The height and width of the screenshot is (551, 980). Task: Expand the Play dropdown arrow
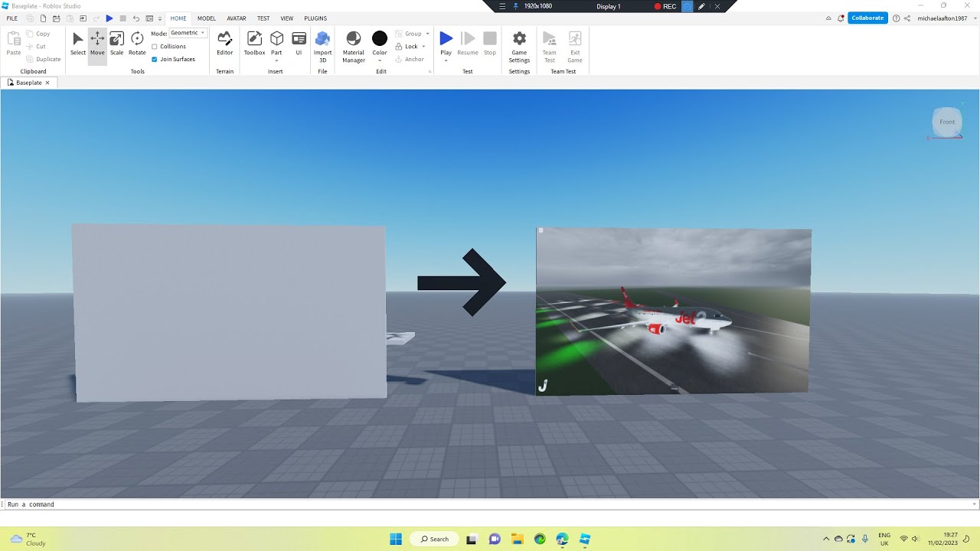click(x=446, y=60)
